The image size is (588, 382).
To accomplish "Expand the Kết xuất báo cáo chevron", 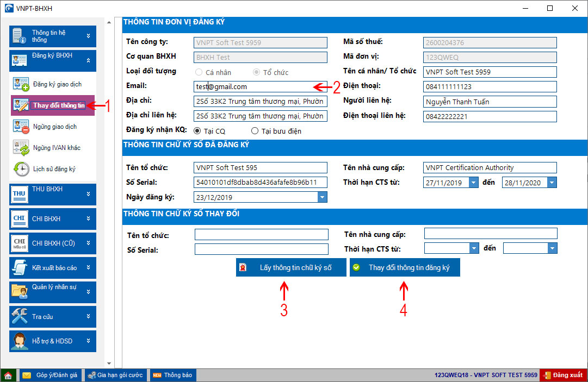I will click(x=89, y=267).
